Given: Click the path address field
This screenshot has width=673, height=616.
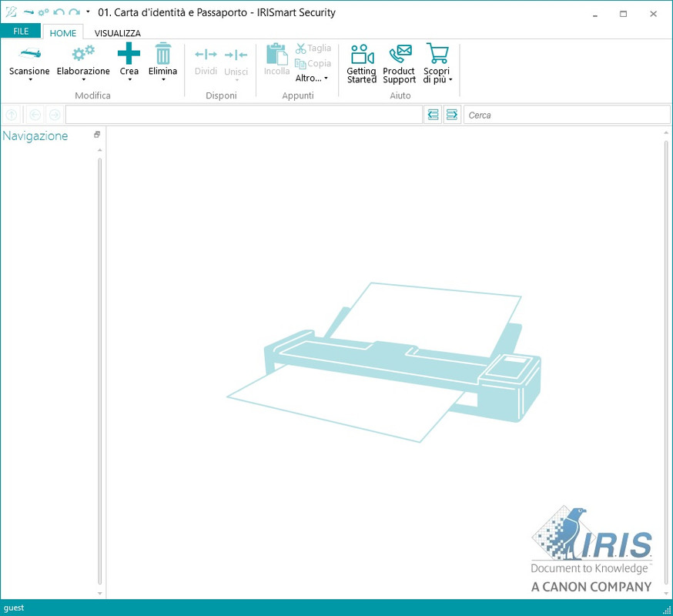Looking at the screenshot, I should 244,115.
